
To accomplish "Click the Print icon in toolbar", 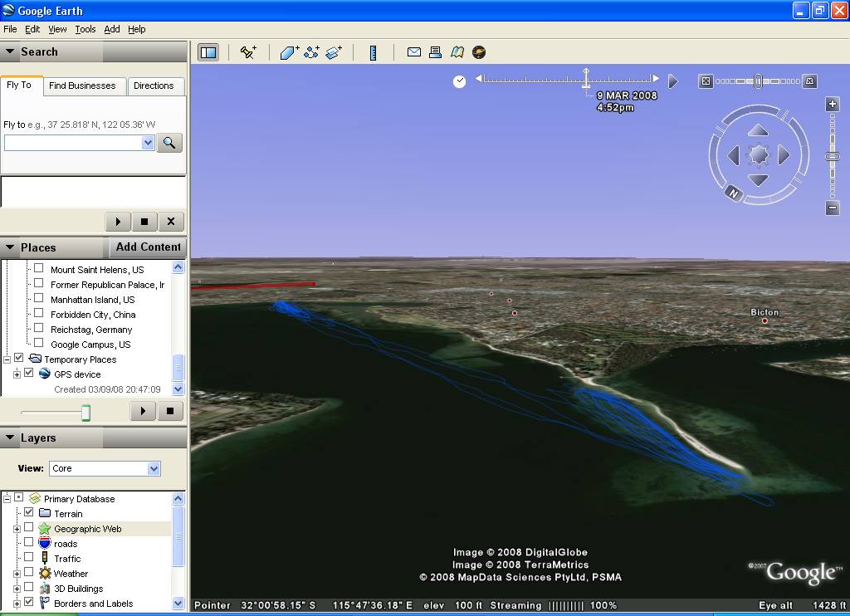I will (435, 52).
